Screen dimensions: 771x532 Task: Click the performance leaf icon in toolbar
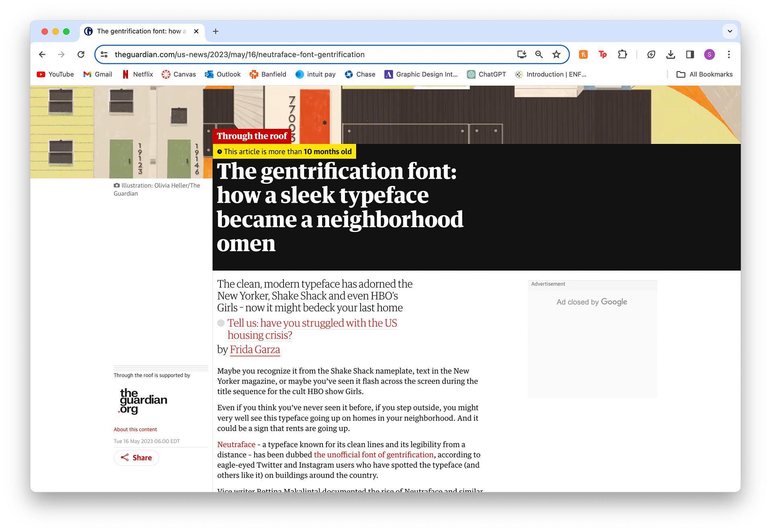coord(651,55)
